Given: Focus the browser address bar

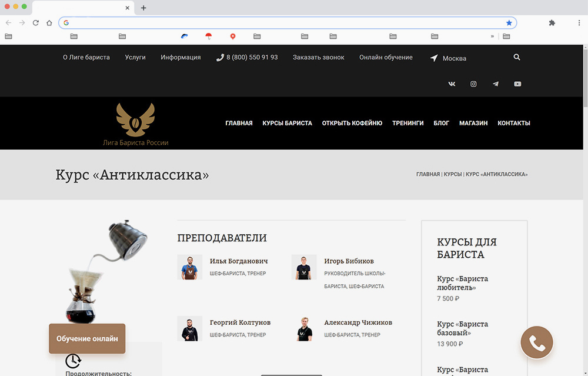Looking at the screenshot, I should click(x=285, y=23).
